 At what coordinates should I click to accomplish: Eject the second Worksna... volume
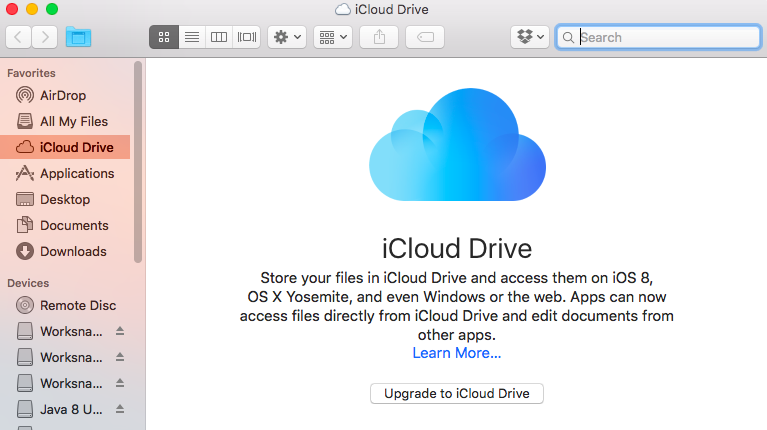(x=120, y=357)
